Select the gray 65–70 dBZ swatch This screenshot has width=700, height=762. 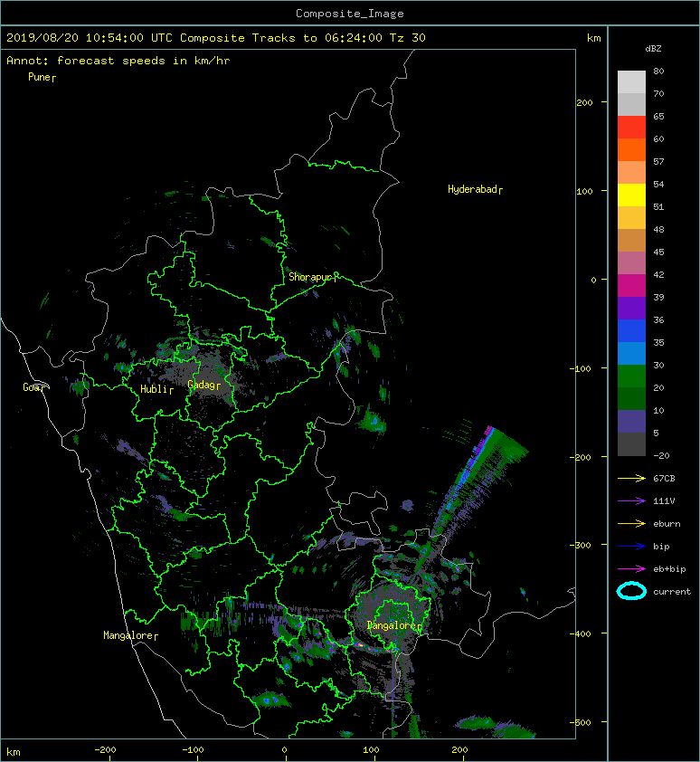631,104
